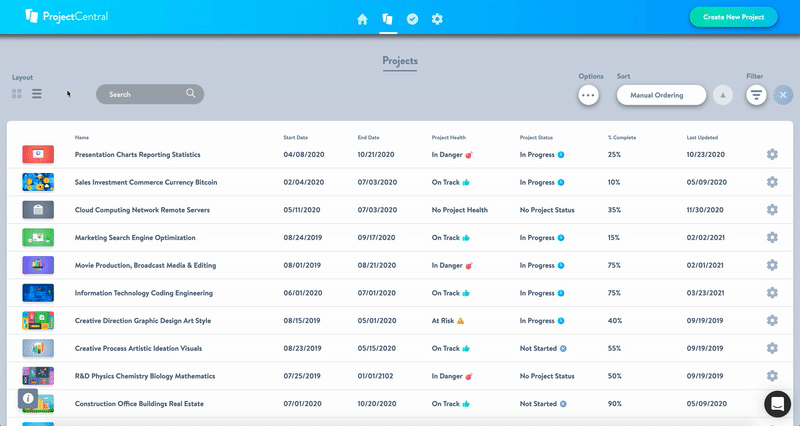Click the % Complete column header
800x426 pixels.
click(621, 137)
